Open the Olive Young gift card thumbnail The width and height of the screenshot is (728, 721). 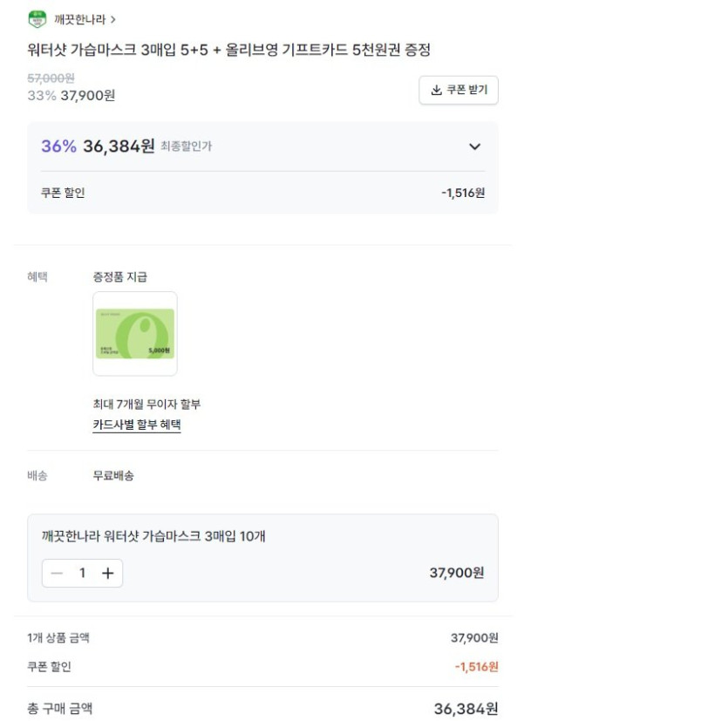135,334
